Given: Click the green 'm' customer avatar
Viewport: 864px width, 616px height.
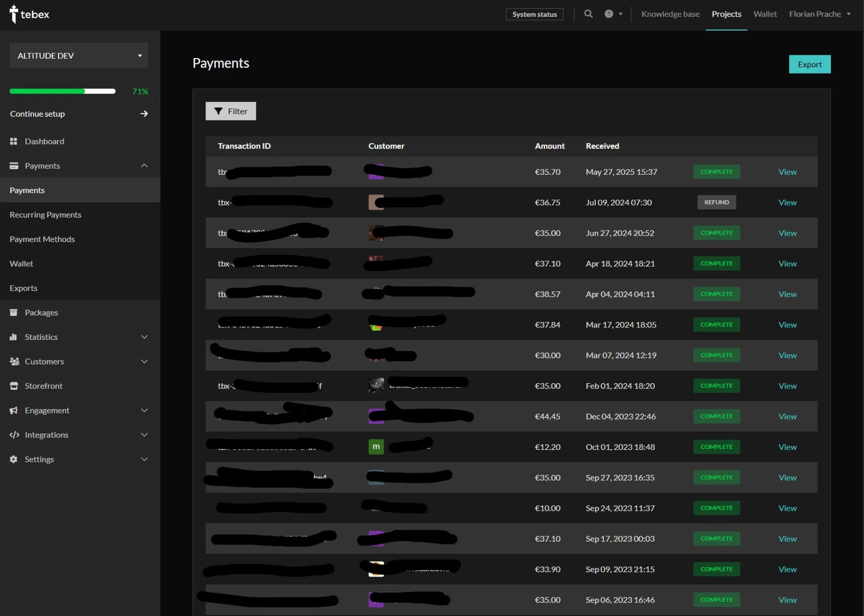Looking at the screenshot, I should click(376, 447).
